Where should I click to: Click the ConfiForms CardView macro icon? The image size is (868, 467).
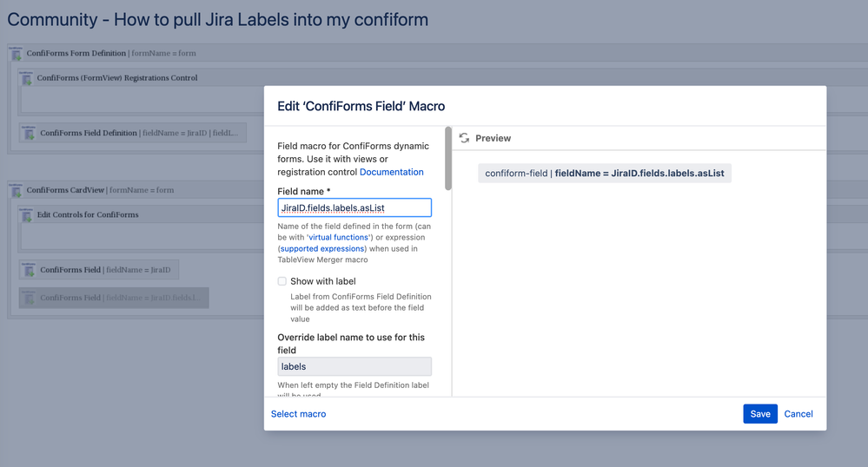point(16,190)
